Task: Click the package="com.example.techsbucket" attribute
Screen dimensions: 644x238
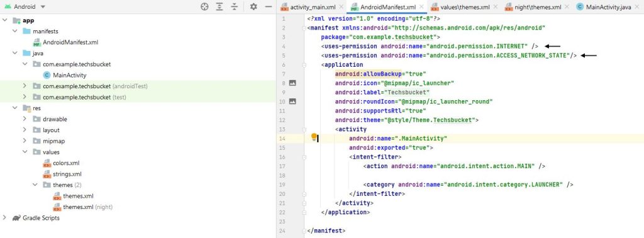Action: [379, 37]
